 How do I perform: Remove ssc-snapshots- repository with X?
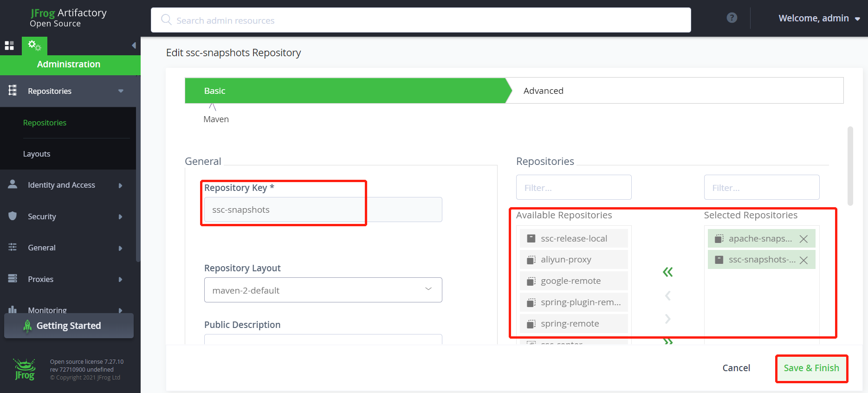pos(803,260)
